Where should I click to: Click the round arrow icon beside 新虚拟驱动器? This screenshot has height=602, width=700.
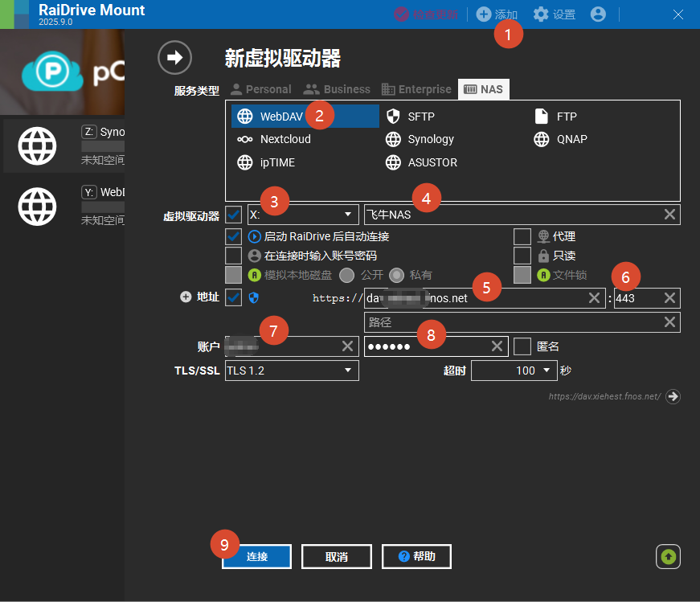(x=174, y=57)
